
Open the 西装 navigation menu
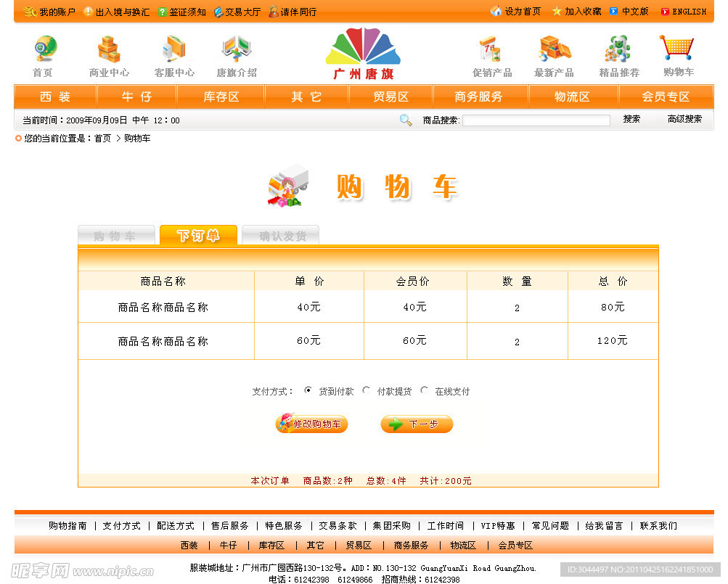(55, 96)
